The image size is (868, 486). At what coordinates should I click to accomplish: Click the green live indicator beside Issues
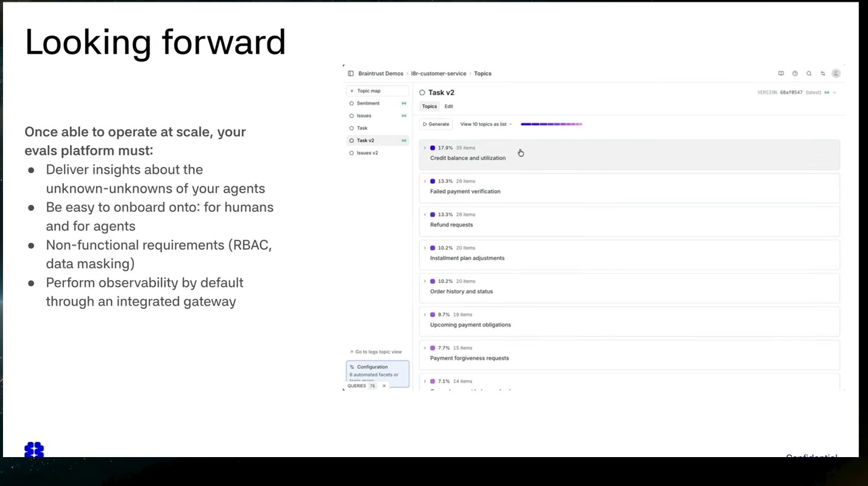point(404,116)
